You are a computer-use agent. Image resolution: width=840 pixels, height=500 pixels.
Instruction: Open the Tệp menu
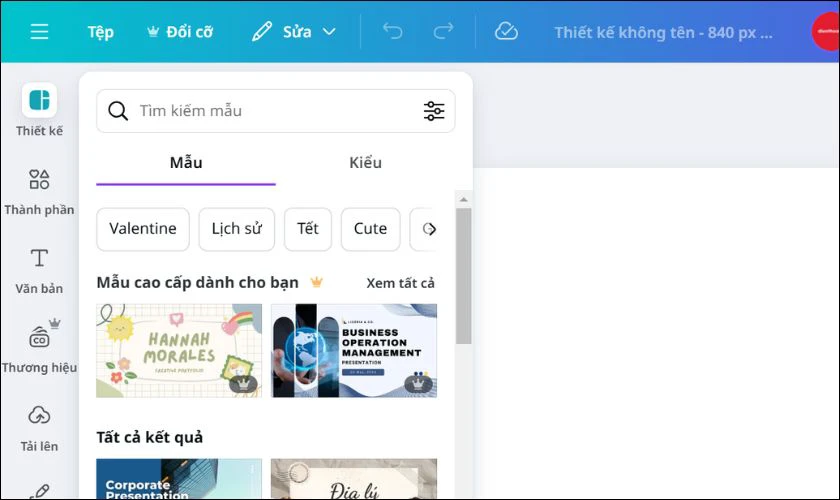click(101, 32)
